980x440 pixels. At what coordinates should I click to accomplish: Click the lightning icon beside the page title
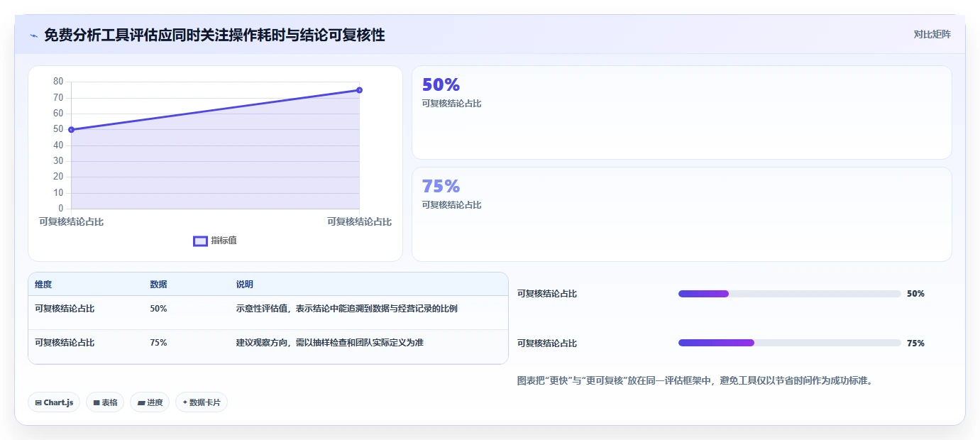pyautogui.click(x=34, y=35)
